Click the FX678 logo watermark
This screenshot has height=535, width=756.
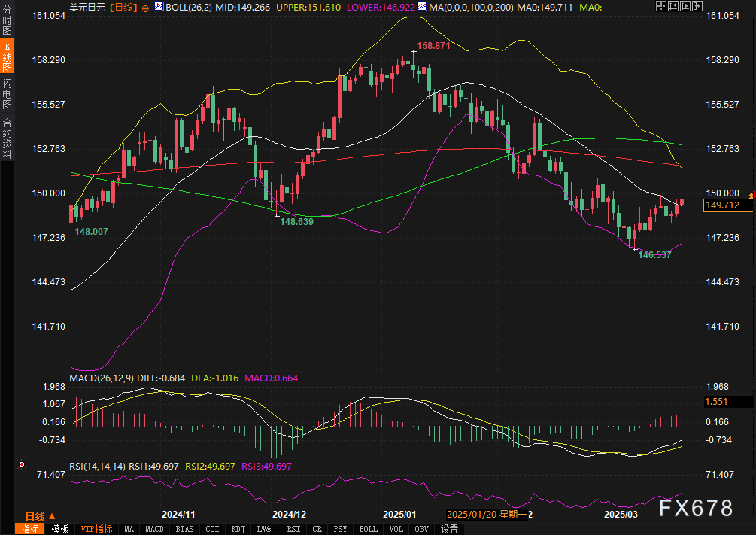[696, 509]
